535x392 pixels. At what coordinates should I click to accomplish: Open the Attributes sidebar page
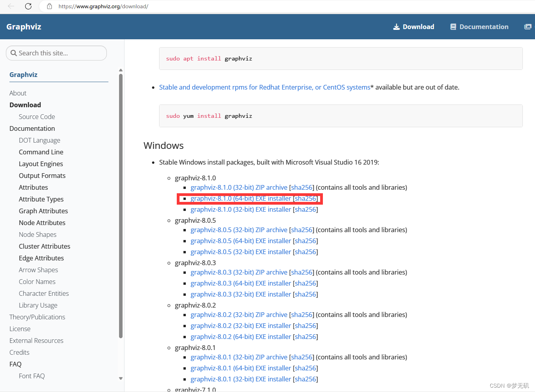pos(33,187)
